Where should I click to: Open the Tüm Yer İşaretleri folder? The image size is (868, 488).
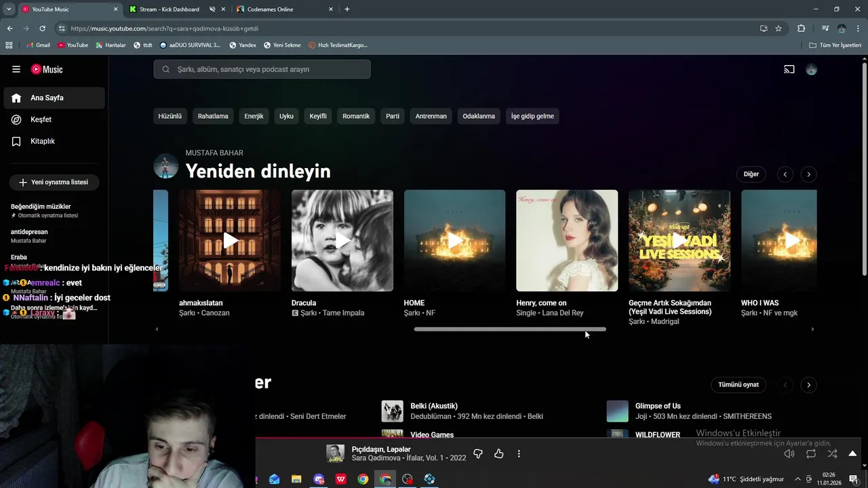pyautogui.click(x=835, y=45)
